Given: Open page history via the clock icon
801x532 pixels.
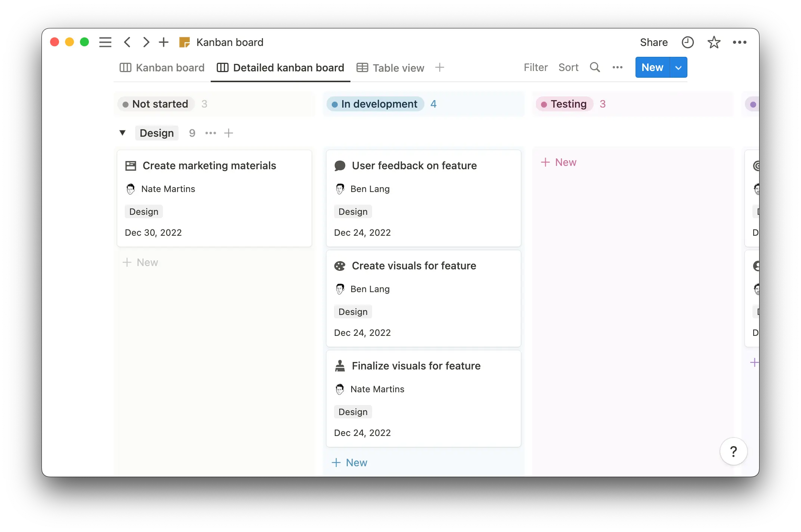Looking at the screenshot, I should 688,42.
